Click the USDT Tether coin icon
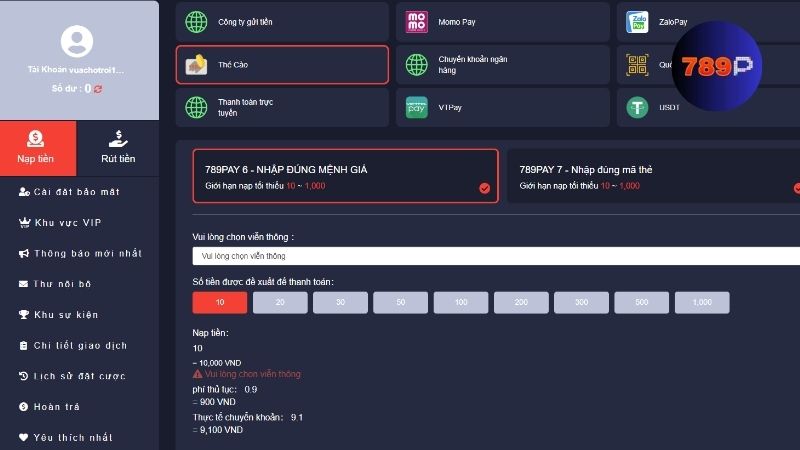This screenshot has height=450, width=800. pos(637,108)
